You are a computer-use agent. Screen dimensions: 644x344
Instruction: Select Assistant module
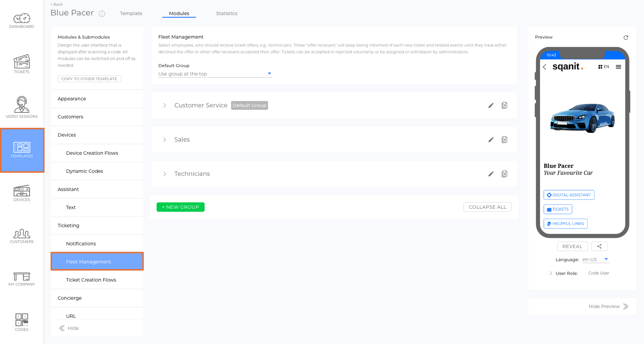coord(97,189)
